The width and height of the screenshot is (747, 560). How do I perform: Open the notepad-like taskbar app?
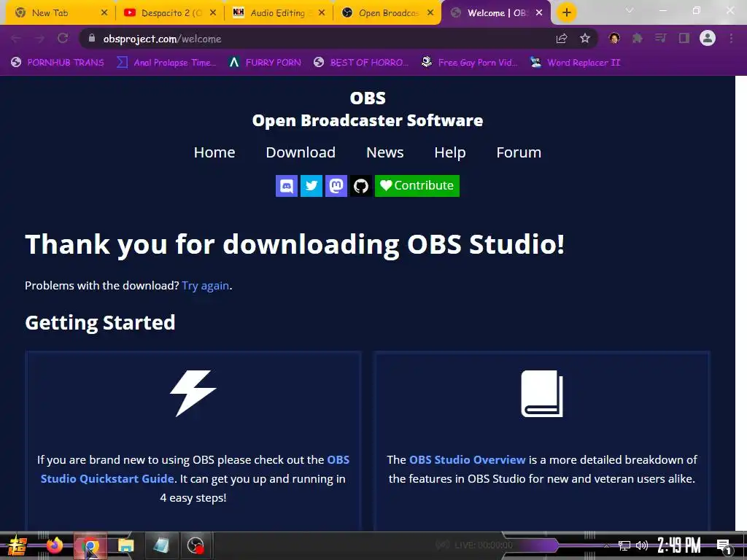(160, 545)
